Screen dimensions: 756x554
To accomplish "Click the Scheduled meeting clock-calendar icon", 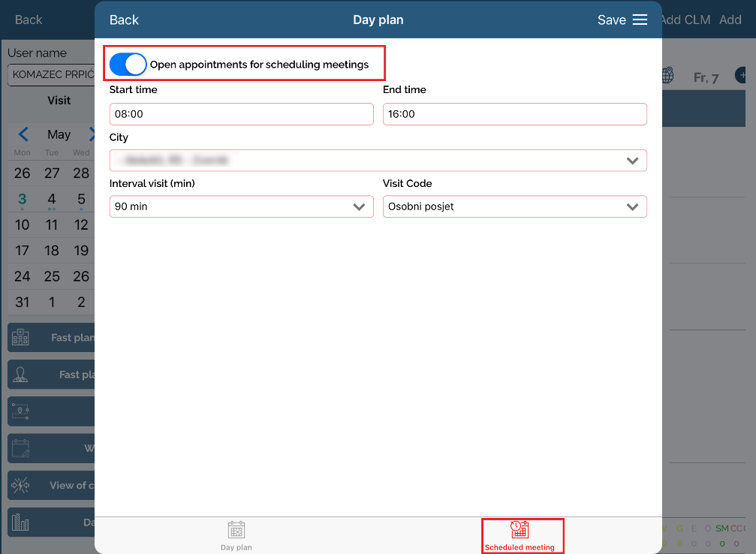I will [520, 528].
